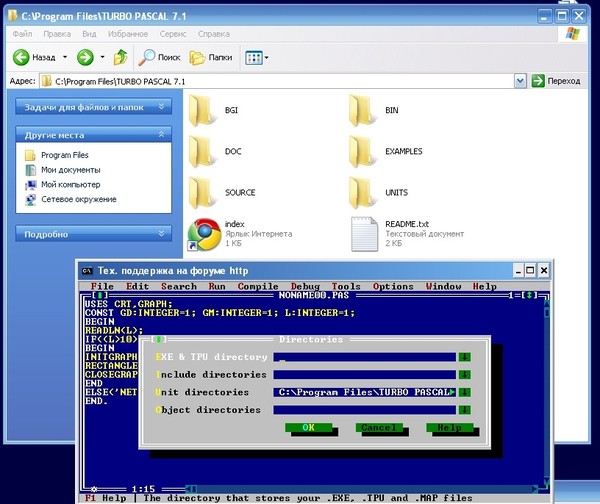This screenshot has width=600, height=504.
Task: Open the views dropdown arrow
Action: (x=267, y=58)
